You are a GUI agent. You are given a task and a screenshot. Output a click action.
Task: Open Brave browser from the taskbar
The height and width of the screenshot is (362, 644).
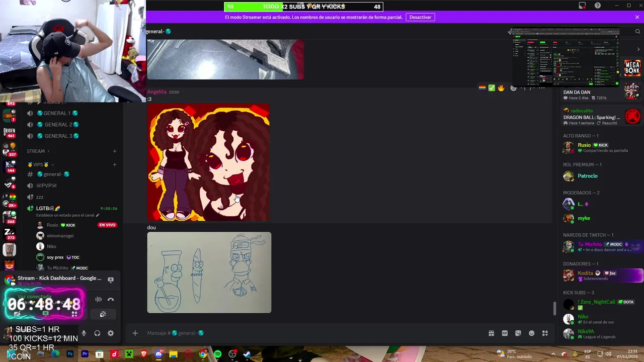tap(144, 354)
